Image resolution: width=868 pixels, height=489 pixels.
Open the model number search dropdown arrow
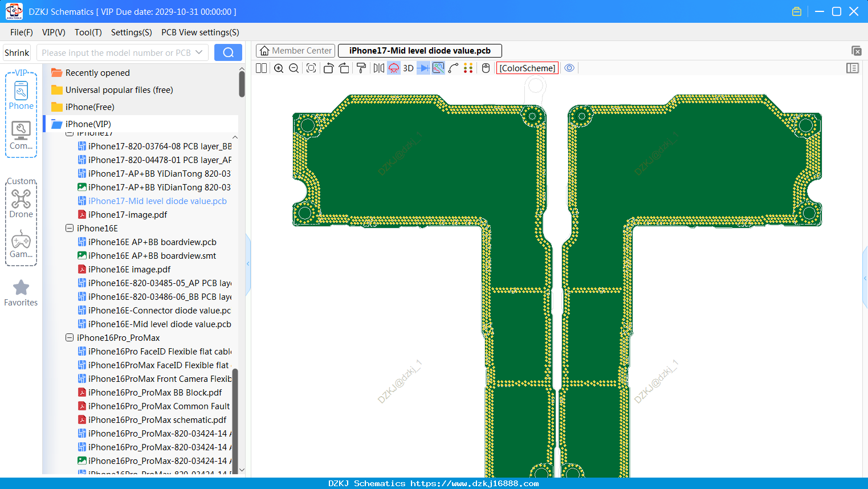coord(199,52)
